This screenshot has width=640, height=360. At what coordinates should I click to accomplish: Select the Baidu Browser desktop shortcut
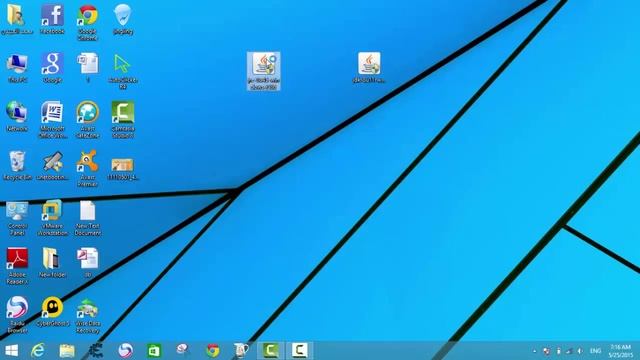pyautogui.click(x=17, y=314)
